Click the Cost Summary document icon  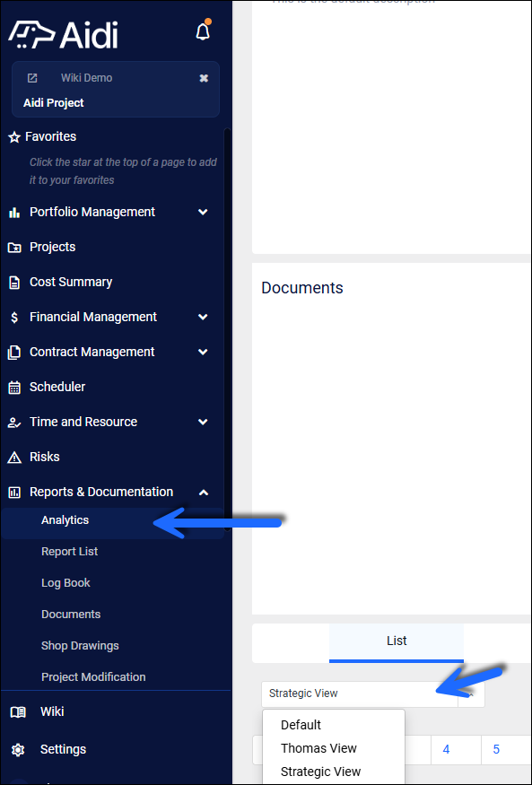point(14,283)
